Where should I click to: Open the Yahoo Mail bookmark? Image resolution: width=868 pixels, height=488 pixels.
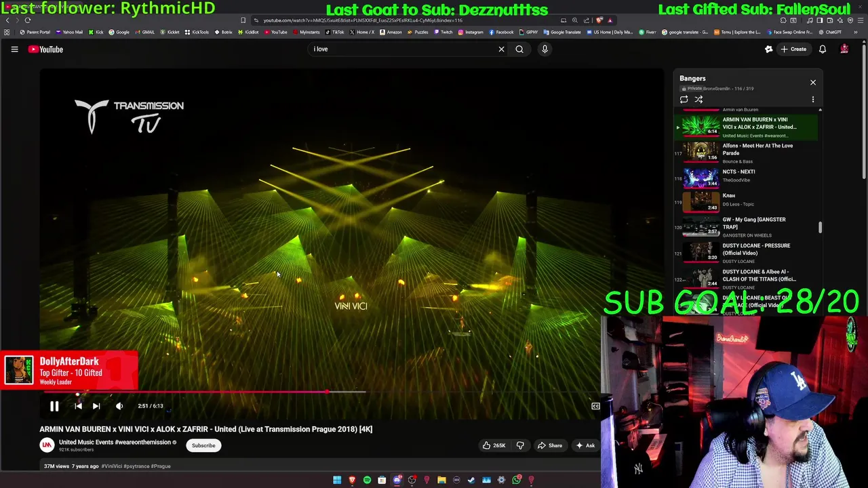click(x=70, y=32)
